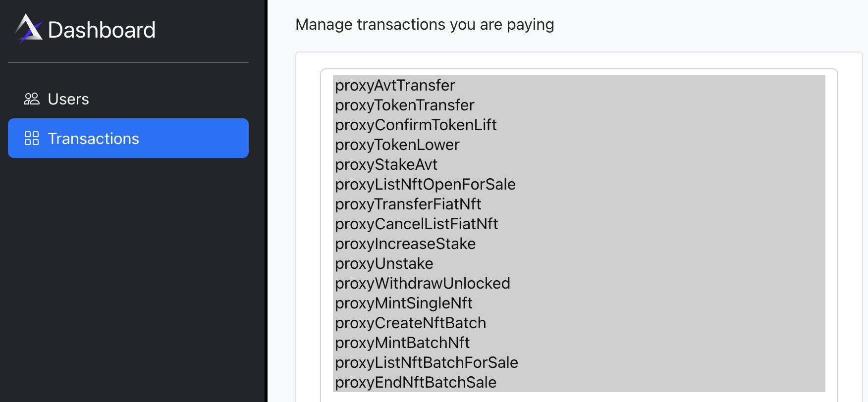Choose proxyTransferFiatNft from the list

click(408, 204)
